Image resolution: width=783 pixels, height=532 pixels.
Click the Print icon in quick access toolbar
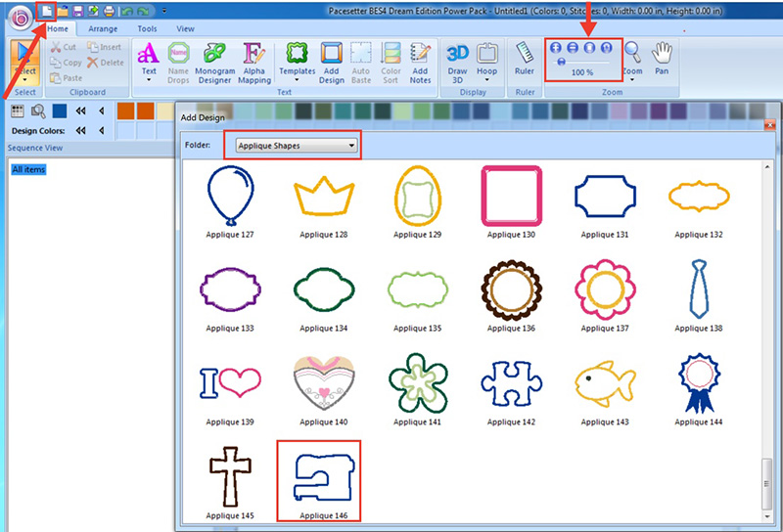pos(109,11)
